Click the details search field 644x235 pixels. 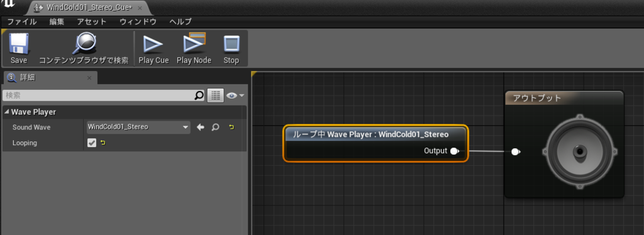(104, 96)
